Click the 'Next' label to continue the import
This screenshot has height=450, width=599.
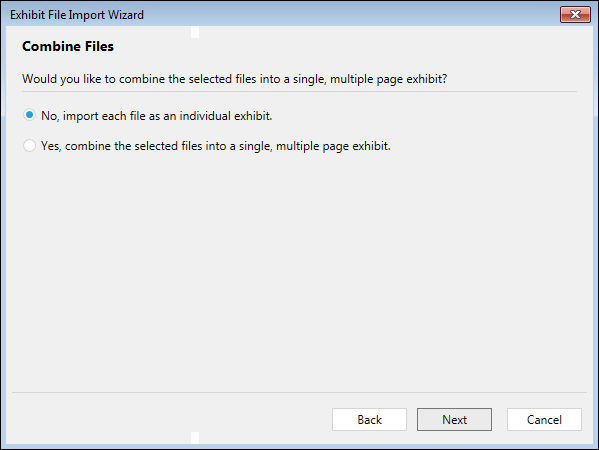[455, 420]
